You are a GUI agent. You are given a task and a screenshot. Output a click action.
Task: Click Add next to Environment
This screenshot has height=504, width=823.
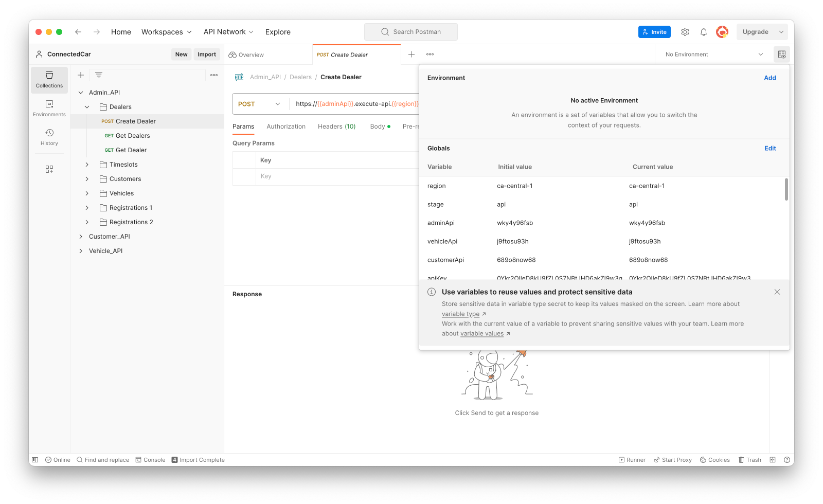click(770, 78)
